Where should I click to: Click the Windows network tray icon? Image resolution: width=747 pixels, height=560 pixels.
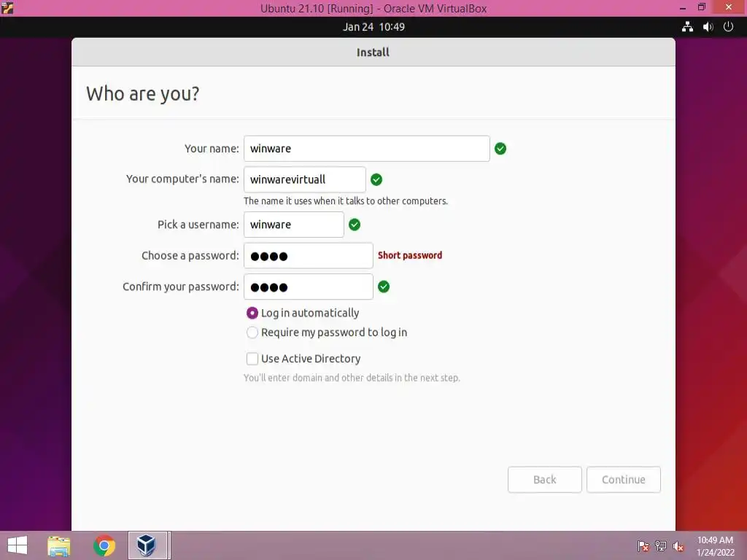(x=661, y=546)
